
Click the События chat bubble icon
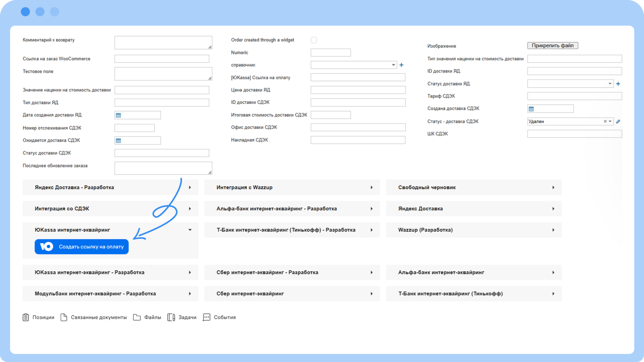pyautogui.click(x=207, y=317)
